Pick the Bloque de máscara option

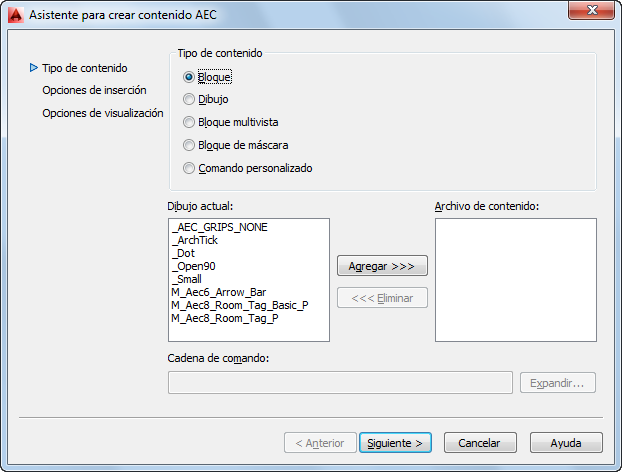189,145
